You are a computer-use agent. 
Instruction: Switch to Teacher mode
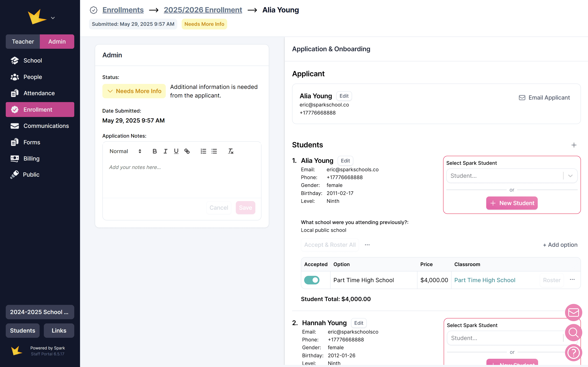coord(23,41)
